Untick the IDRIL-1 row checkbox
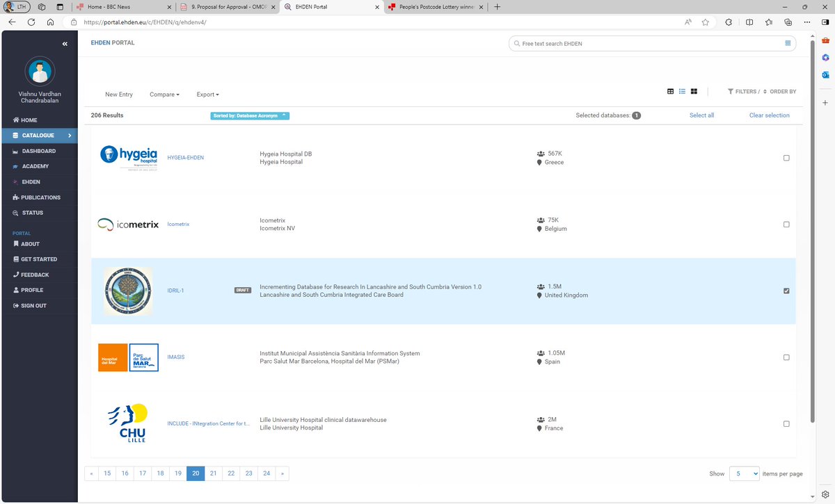The image size is (835, 504). coord(786,291)
